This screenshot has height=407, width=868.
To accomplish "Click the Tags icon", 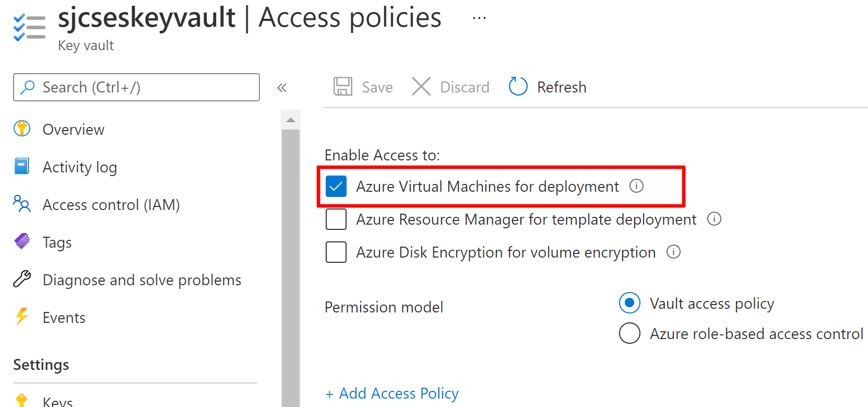I will click(x=21, y=241).
